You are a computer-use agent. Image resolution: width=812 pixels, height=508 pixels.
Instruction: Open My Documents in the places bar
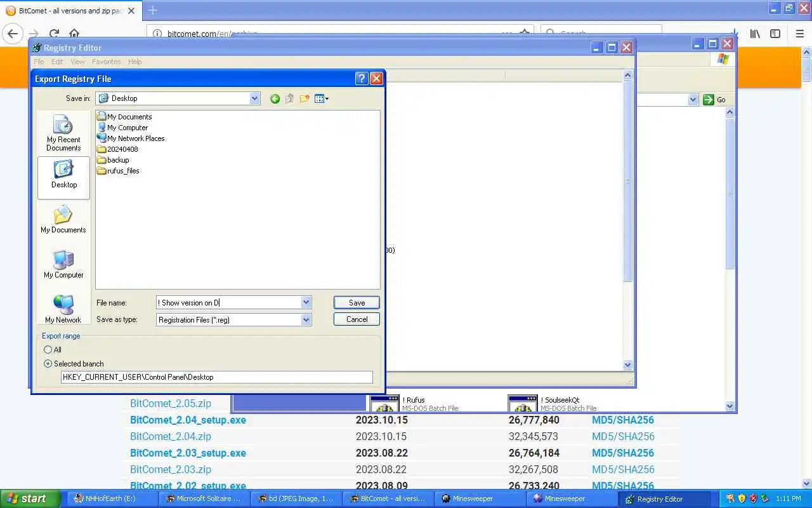pos(63,220)
